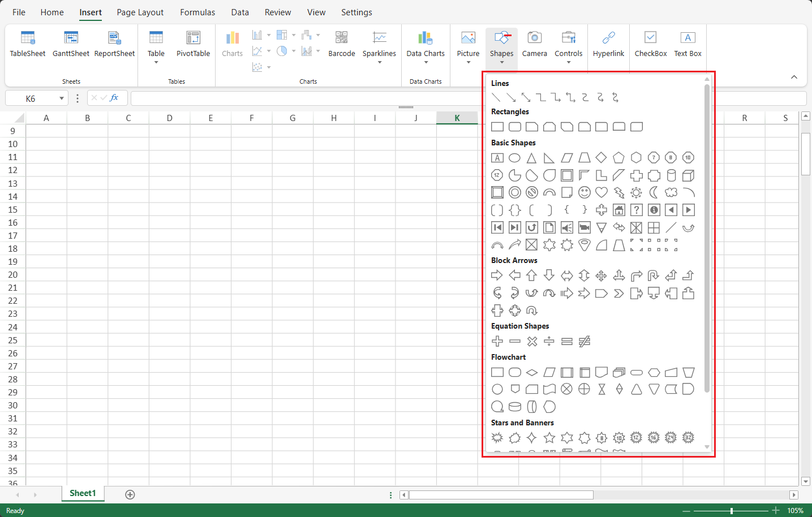812x517 pixels.
Task: Go to the Data tab
Action: click(240, 12)
